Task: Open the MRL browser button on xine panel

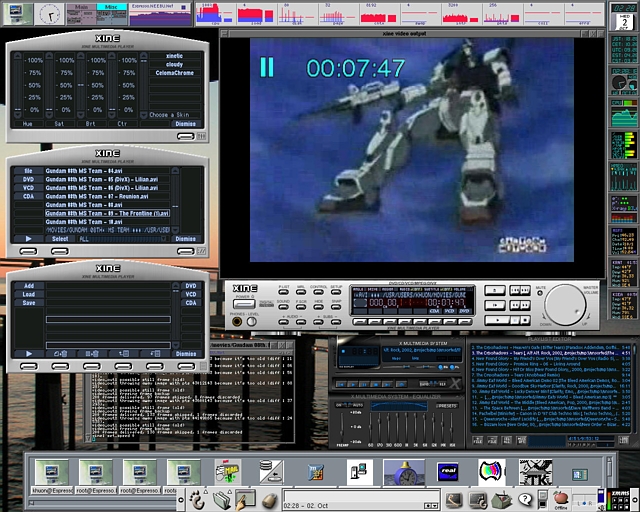Action: tap(301, 292)
